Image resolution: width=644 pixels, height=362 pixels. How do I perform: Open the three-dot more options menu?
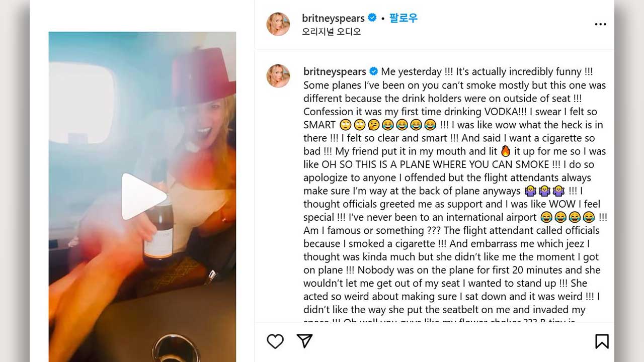point(600,25)
